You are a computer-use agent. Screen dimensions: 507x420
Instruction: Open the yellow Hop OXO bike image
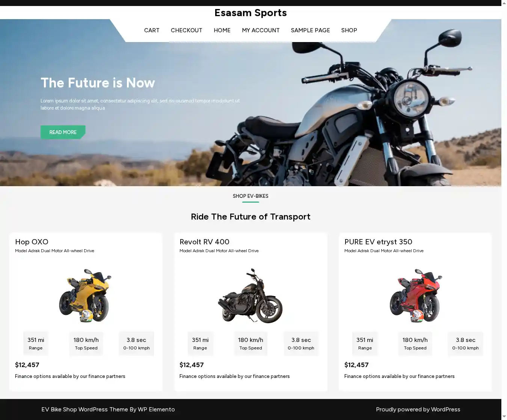(x=86, y=295)
